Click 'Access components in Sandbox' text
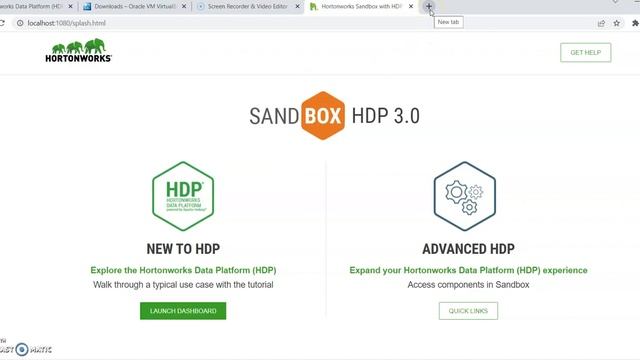The image size is (640, 360). click(468, 285)
